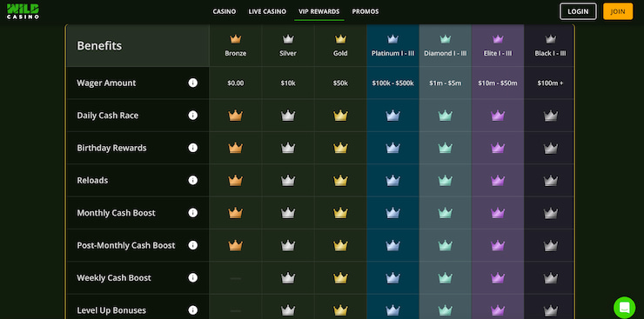This screenshot has width=644, height=319.
Task: Click Elite crown in Birthday Rewards row
Action: [x=498, y=148]
